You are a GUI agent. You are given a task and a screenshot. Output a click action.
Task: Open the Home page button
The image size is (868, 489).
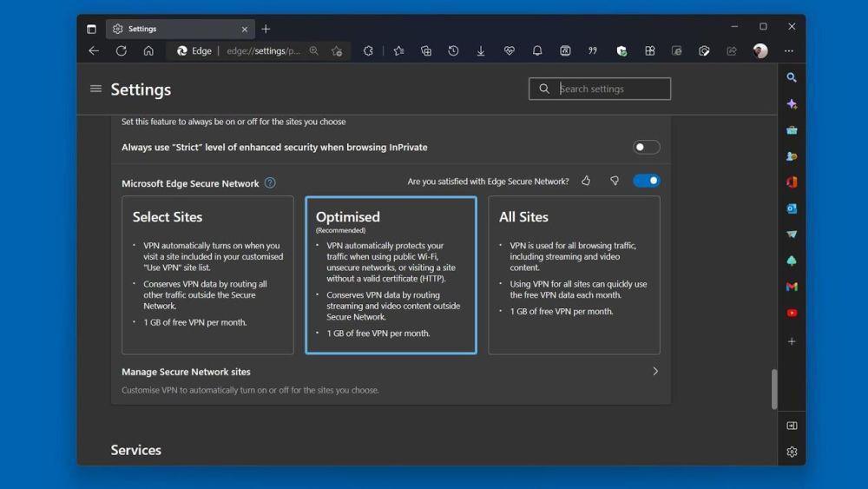148,51
